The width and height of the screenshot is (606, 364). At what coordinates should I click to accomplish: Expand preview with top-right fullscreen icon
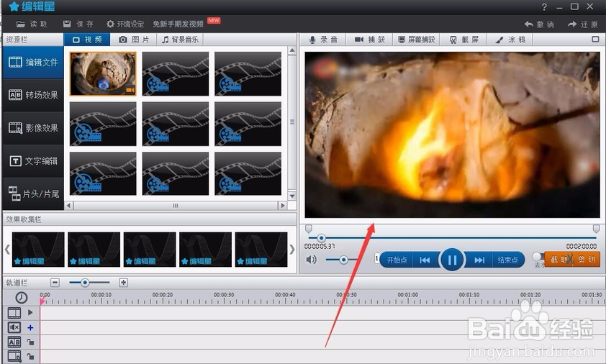pyautogui.click(x=595, y=39)
